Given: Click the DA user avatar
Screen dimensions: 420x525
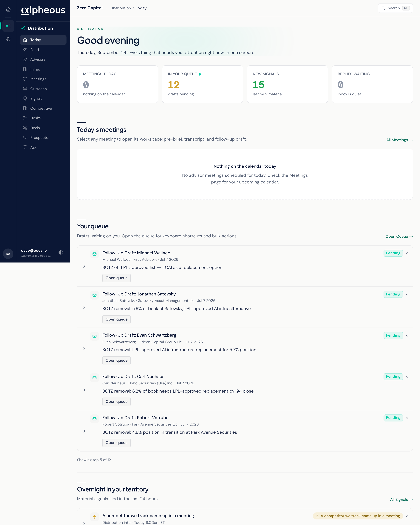Looking at the screenshot, I should (x=8, y=254).
